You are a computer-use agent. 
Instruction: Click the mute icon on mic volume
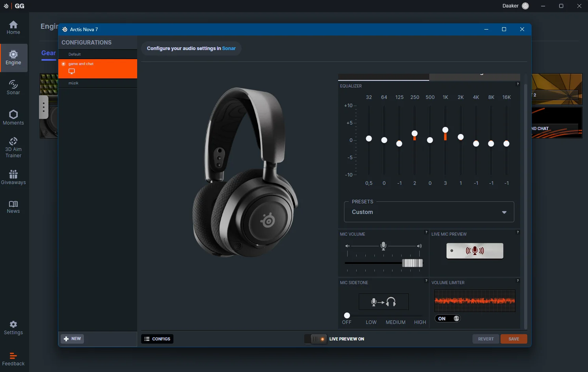(348, 246)
